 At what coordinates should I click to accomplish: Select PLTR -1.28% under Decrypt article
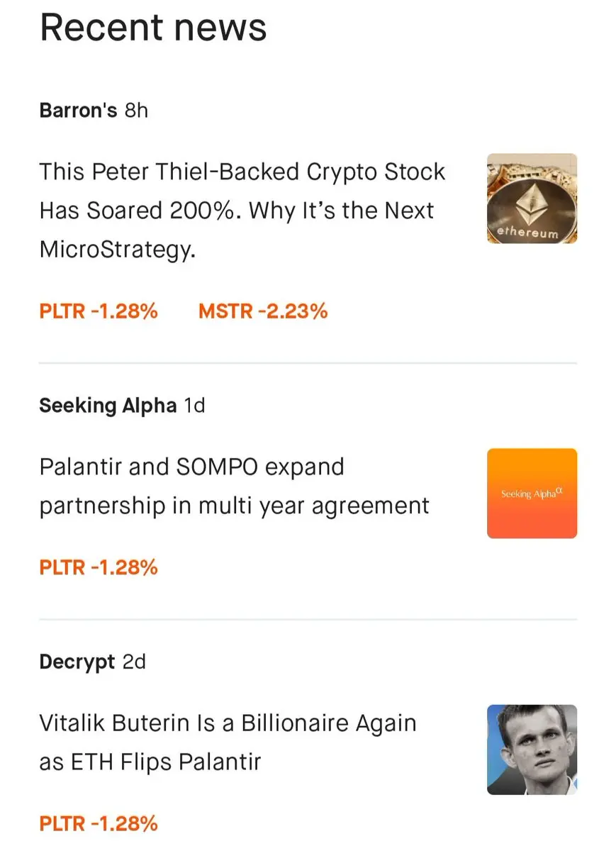coord(99,823)
